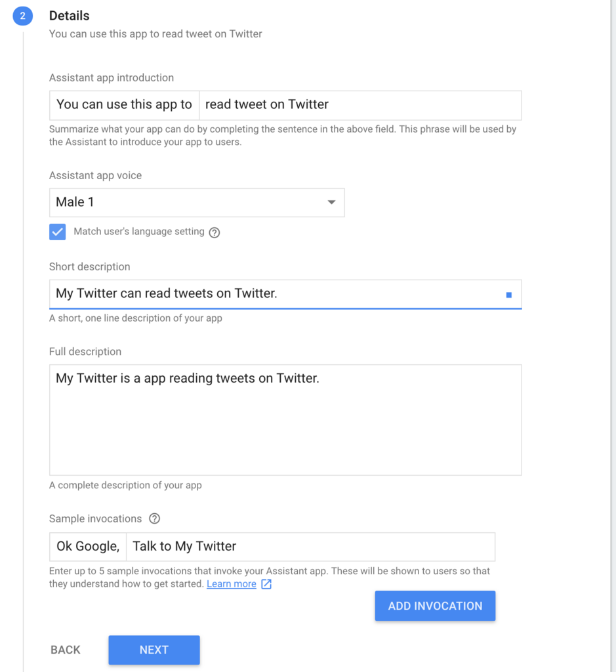Viewport: 616px width, 672px height.
Task: Open the Learn more link
Action: coord(232,583)
